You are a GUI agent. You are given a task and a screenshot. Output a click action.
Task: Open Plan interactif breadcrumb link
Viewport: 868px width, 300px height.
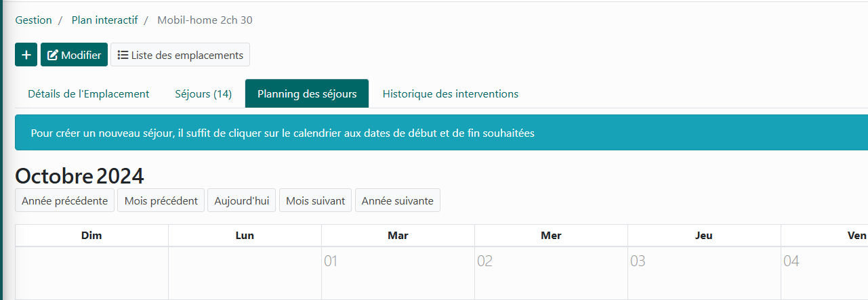point(104,20)
